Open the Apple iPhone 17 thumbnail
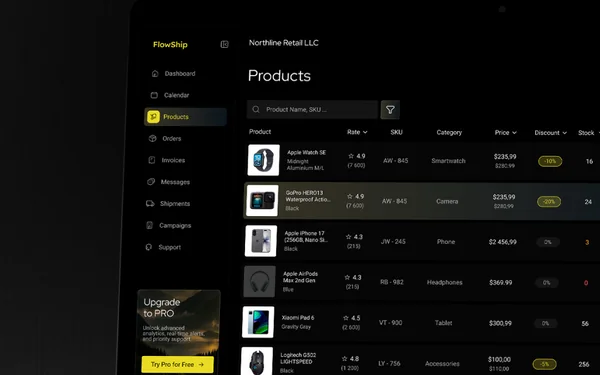Image resolution: width=600 pixels, height=375 pixels. pos(261,241)
